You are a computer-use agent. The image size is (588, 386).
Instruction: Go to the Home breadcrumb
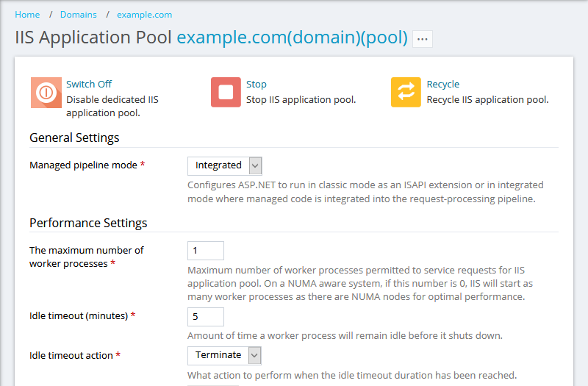(x=27, y=15)
